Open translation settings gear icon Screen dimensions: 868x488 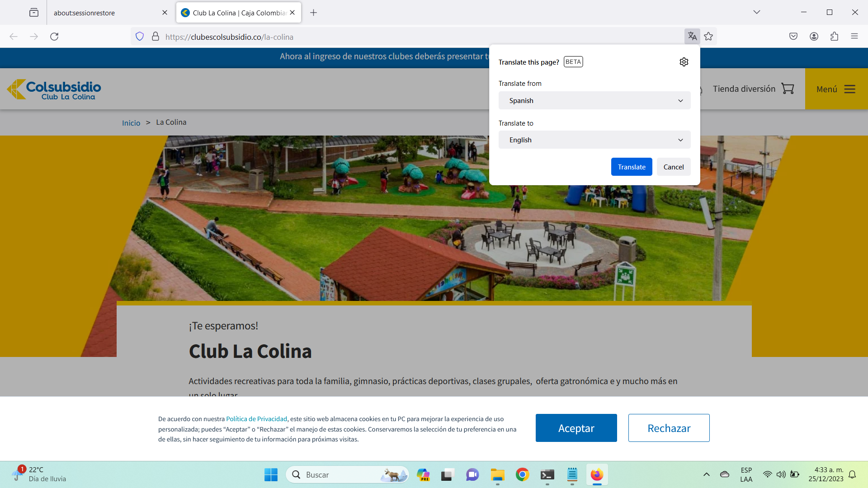point(684,62)
